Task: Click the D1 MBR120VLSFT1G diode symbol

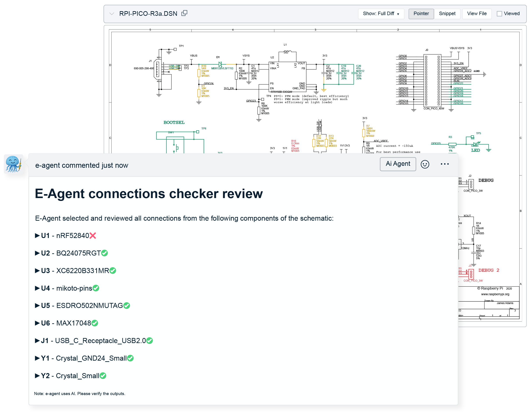Action: click(x=220, y=64)
